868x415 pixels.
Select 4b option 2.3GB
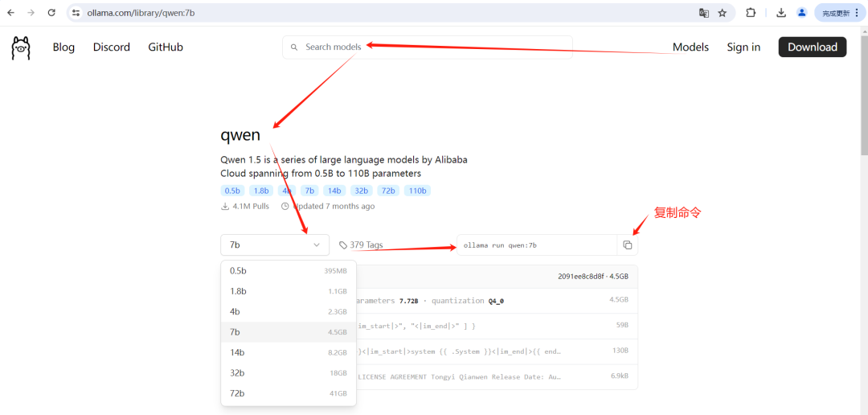click(x=289, y=312)
